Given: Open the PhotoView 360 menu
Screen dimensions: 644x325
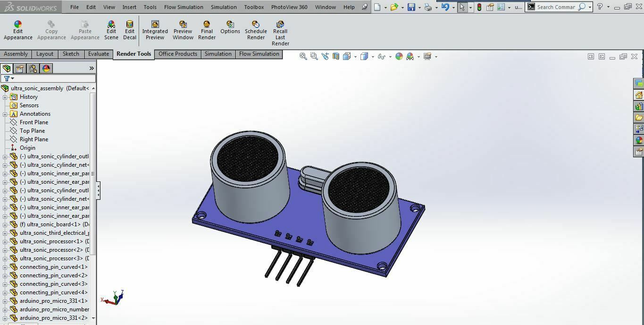Looking at the screenshot, I should tap(289, 7).
